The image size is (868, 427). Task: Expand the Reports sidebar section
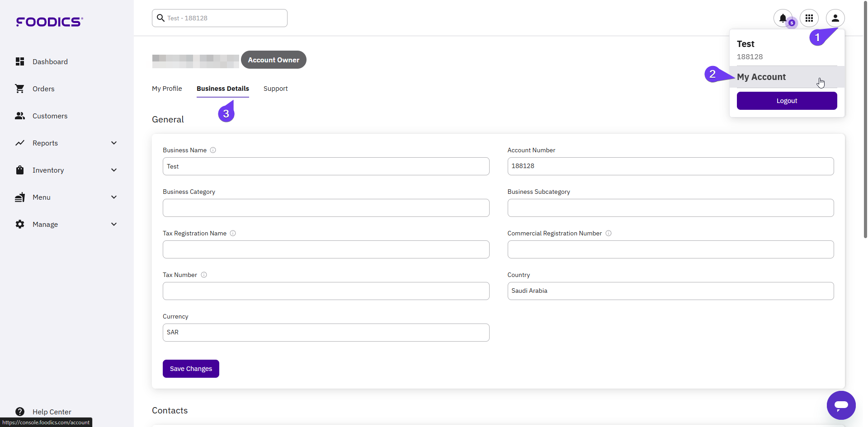coord(114,143)
